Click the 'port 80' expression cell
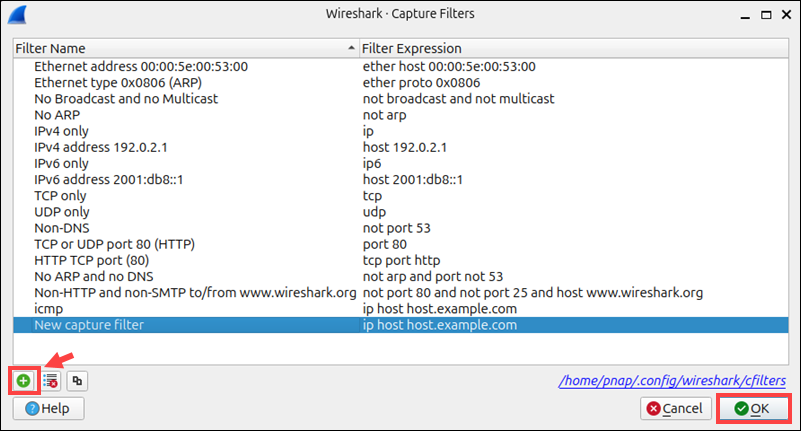801x431 pixels. pos(385,244)
